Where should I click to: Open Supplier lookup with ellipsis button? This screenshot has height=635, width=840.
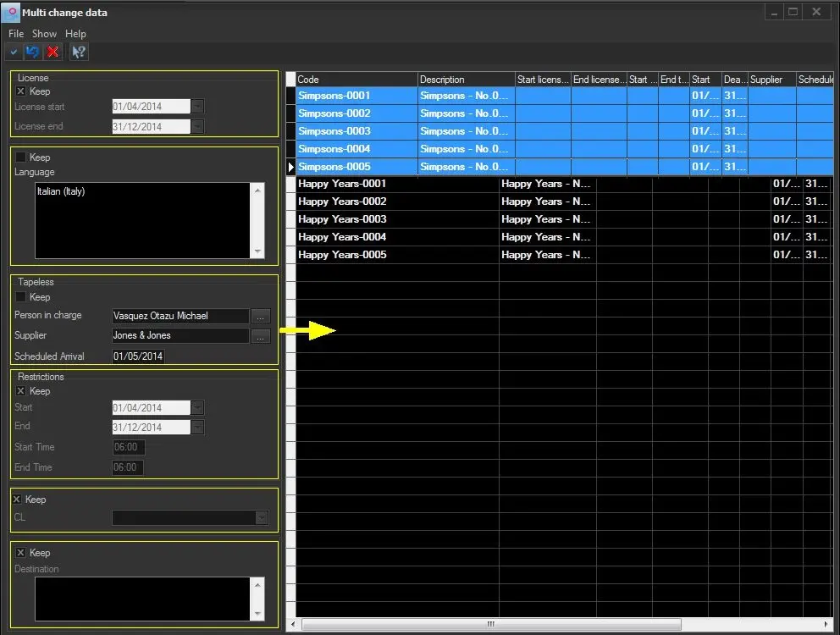coord(261,336)
